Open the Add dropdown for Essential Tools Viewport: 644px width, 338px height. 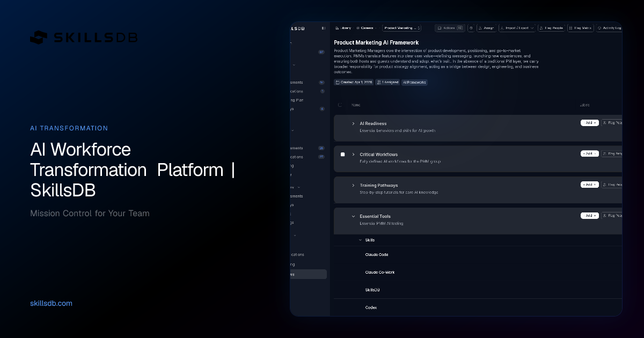coord(590,215)
